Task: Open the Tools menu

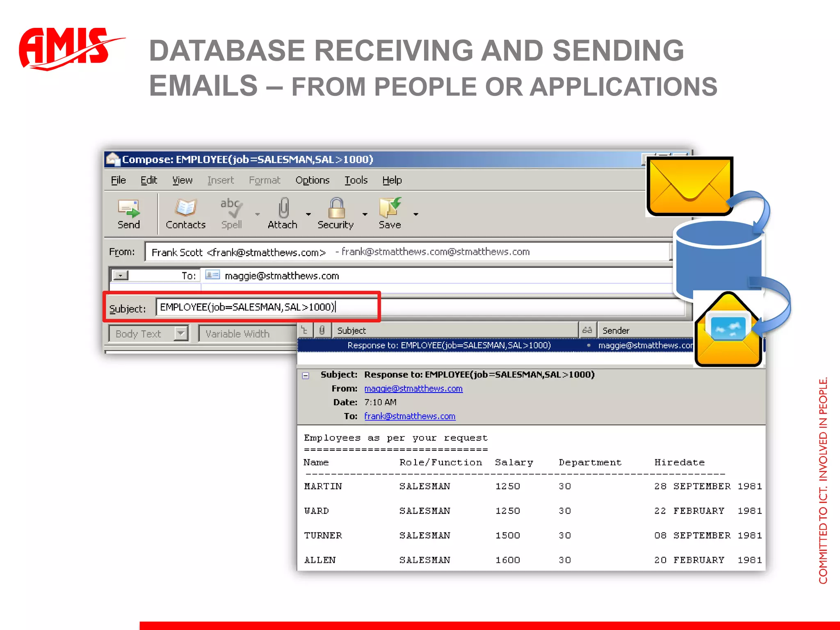Action: 356,180
